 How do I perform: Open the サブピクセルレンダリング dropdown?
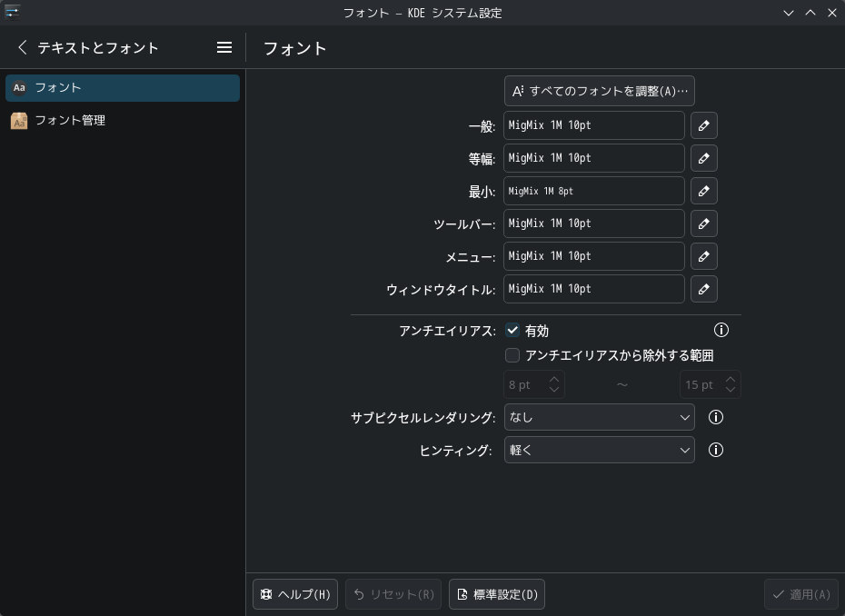point(600,417)
